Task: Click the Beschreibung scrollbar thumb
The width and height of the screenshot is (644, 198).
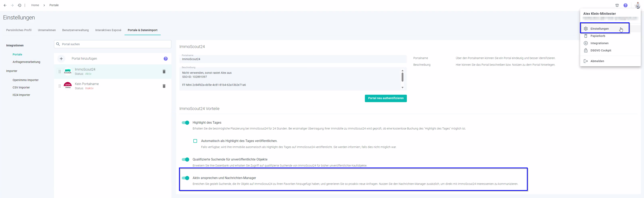Action: coord(402,77)
